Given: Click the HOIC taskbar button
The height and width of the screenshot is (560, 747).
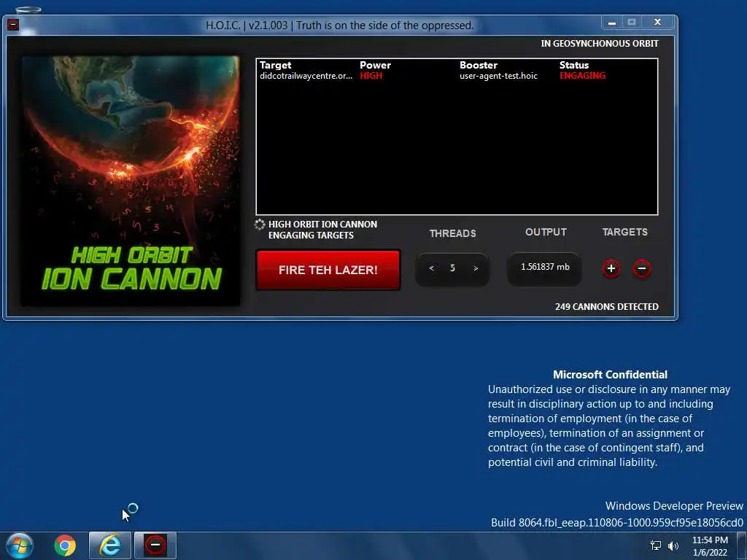Looking at the screenshot, I should pos(155,545).
